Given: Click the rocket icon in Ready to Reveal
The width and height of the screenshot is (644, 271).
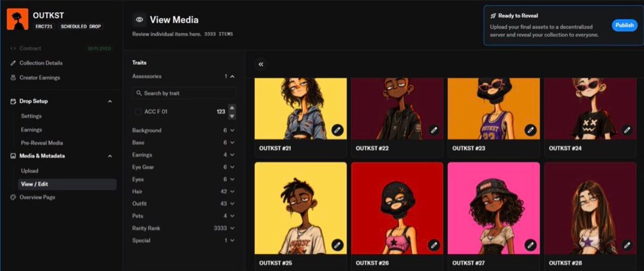Looking at the screenshot, I should pos(493,16).
